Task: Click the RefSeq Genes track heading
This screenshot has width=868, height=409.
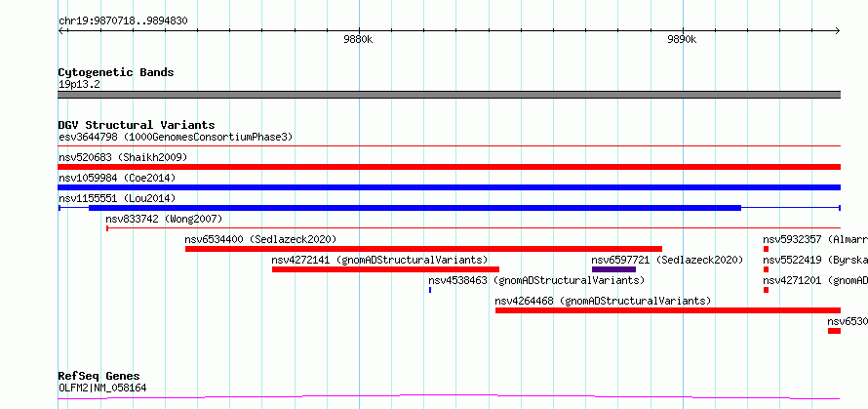Action: tap(99, 377)
